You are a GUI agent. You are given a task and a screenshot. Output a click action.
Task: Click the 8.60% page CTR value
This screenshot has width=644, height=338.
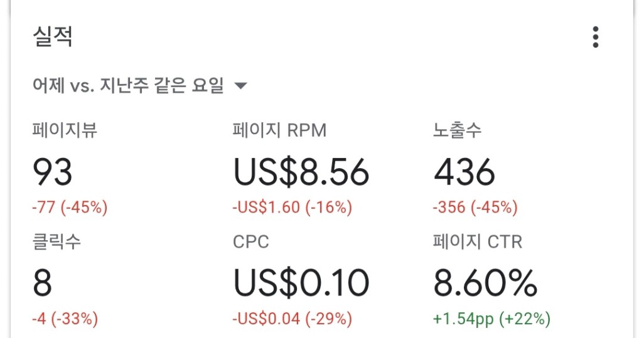485,283
